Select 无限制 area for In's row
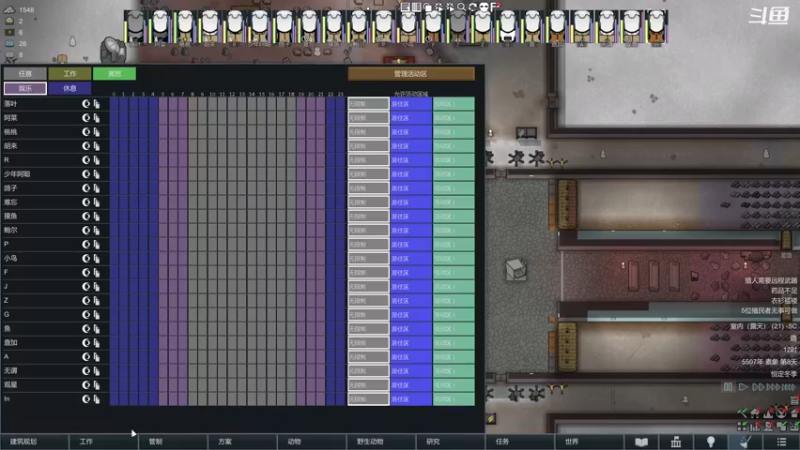 click(x=368, y=399)
